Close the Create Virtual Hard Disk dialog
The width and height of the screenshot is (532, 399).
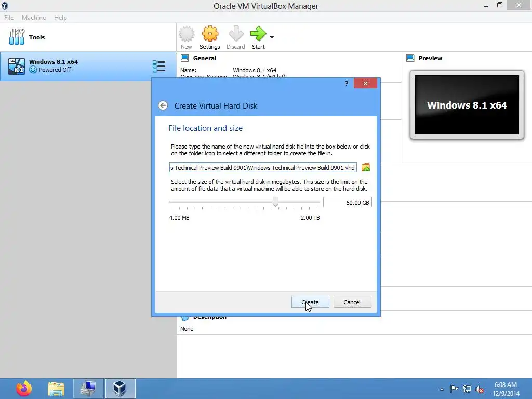[x=365, y=83]
